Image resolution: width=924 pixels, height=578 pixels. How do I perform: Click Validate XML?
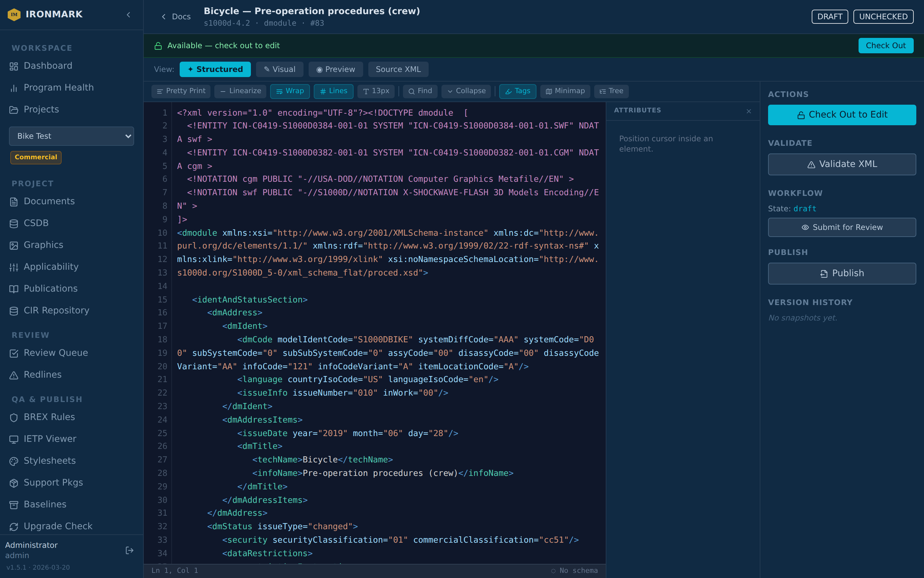(x=842, y=164)
